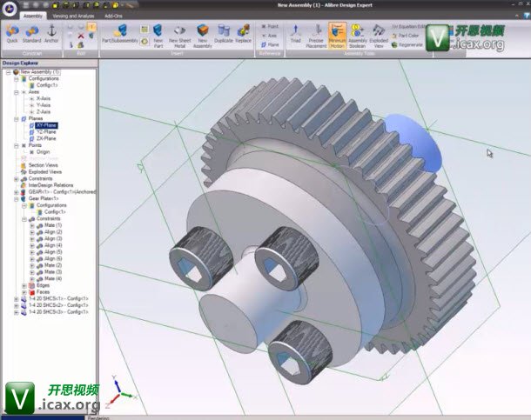Screen dimensions: 531x420
Task: Collapse the Axes node
Action: pos(16,92)
